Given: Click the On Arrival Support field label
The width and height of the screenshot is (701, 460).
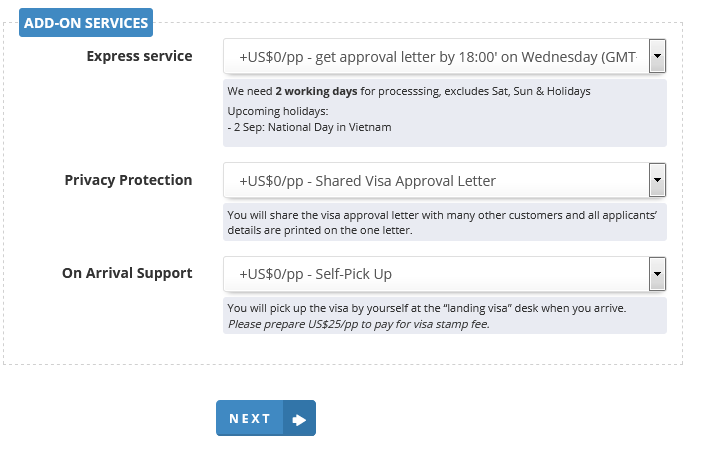Looking at the screenshot, I should click(127, 272).
